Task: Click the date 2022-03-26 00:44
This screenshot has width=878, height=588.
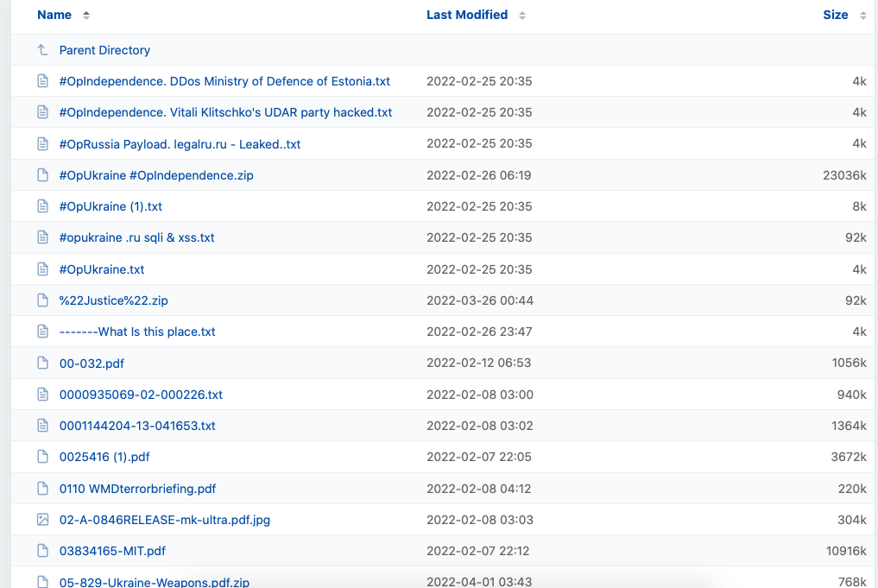Action: (480, 300)
